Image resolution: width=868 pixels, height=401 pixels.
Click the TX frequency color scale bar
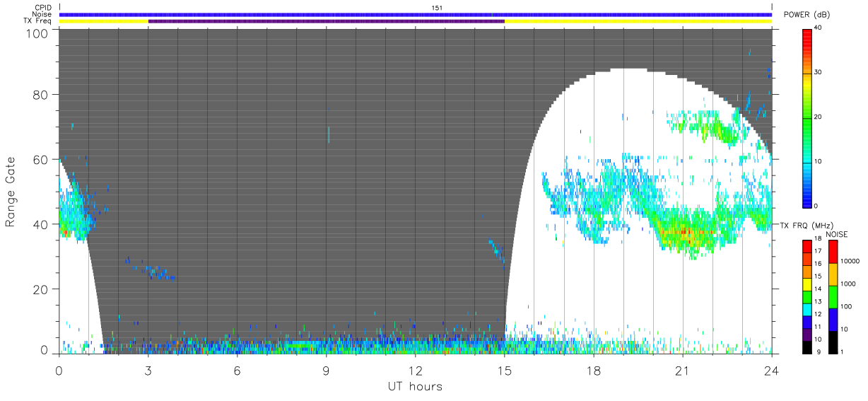coord(807,296)
